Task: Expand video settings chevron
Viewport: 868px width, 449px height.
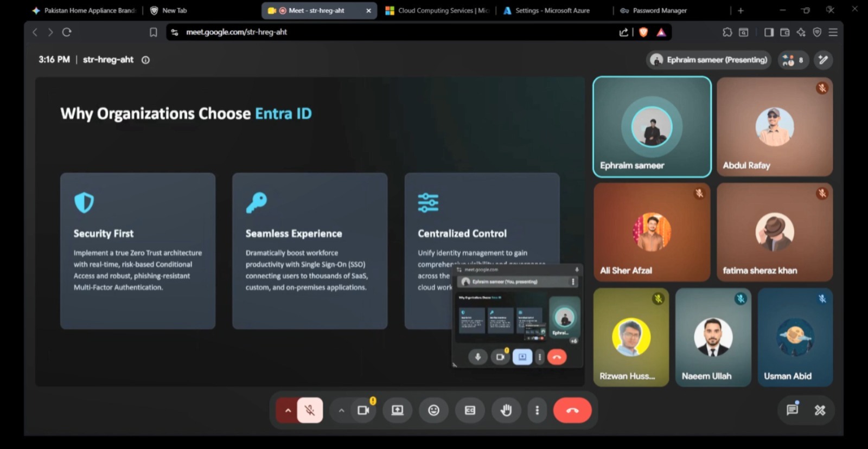Action: (341, 410)
